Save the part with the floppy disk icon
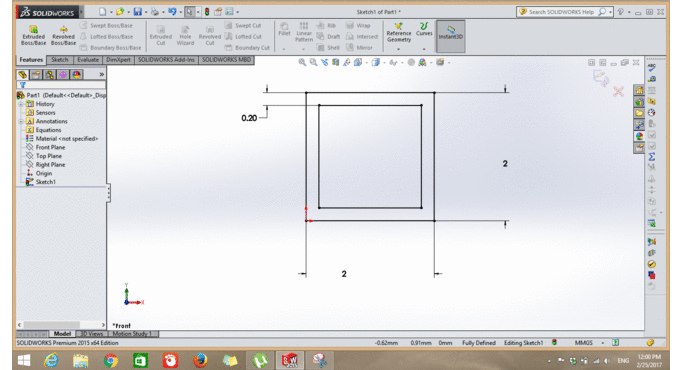The height and width of the screenshot is (370, 683). pyautogui.click(x=137, y=12)
